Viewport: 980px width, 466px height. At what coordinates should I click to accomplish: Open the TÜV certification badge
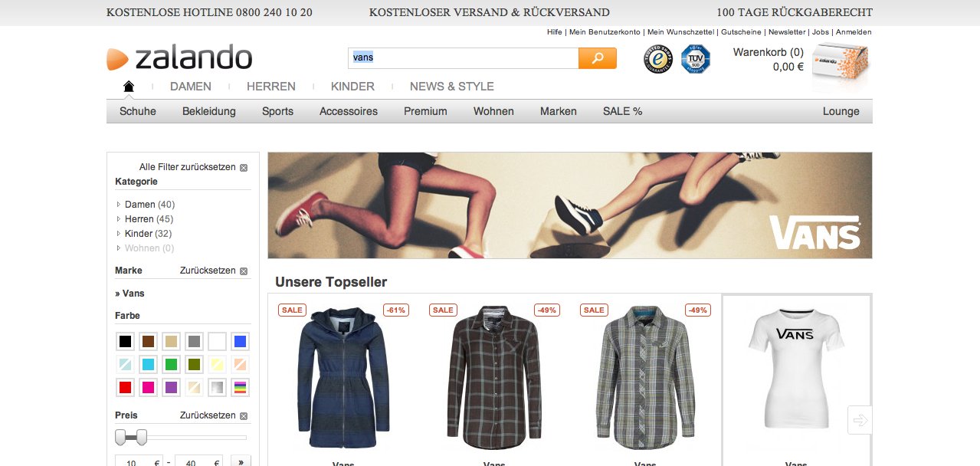(696, 59)
